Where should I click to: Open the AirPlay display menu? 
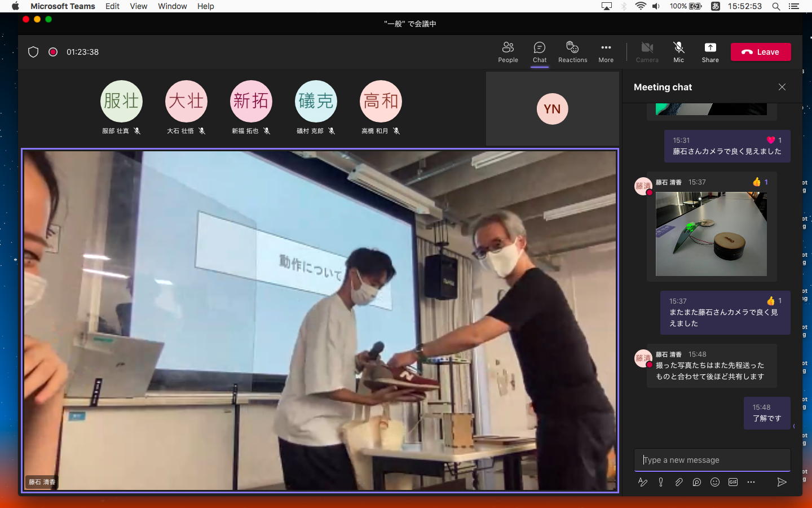[607, 6]
